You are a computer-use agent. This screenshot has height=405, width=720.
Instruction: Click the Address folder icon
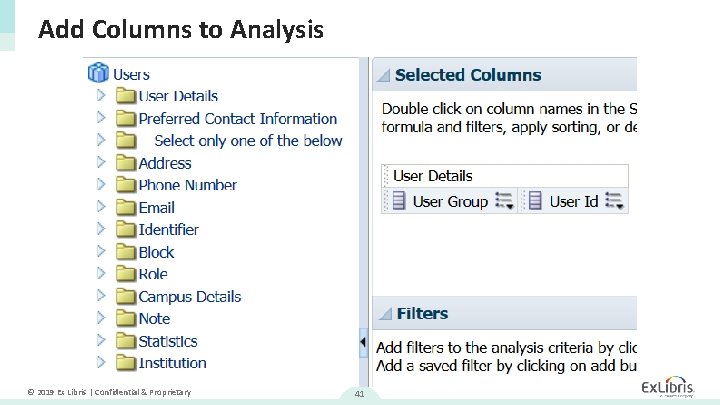tap(126, 163)
